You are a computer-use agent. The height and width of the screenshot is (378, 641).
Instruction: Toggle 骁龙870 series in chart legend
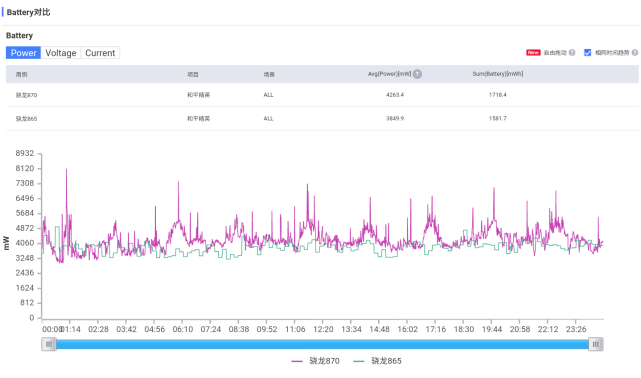[x=315, y=361]
